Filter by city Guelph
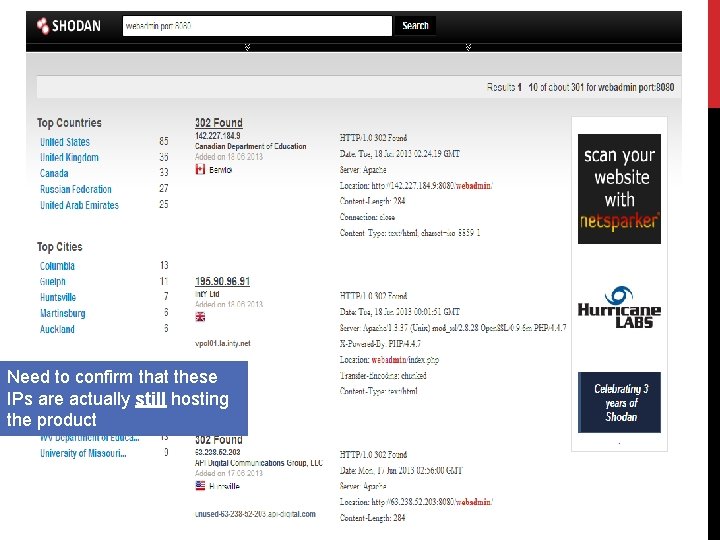Screen dimensions: 720x540 click(x=53, y=281)
